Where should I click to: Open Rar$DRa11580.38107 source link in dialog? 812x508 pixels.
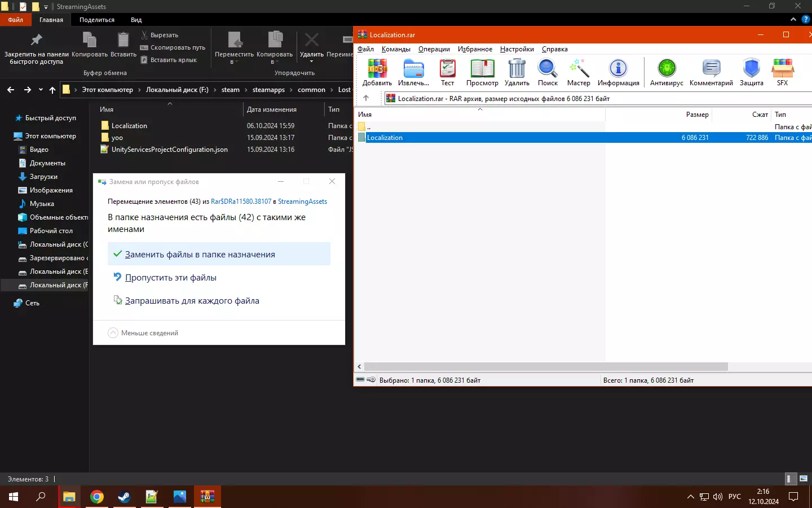coord(241,202)
